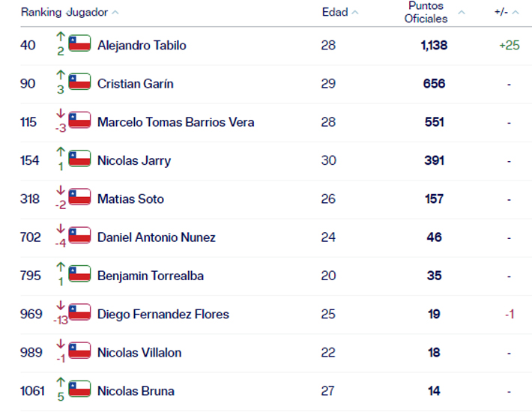Sort the table by Jugador column arrow
The width and height of the screenshot is (532, 415).
click(x=115, y=13)
